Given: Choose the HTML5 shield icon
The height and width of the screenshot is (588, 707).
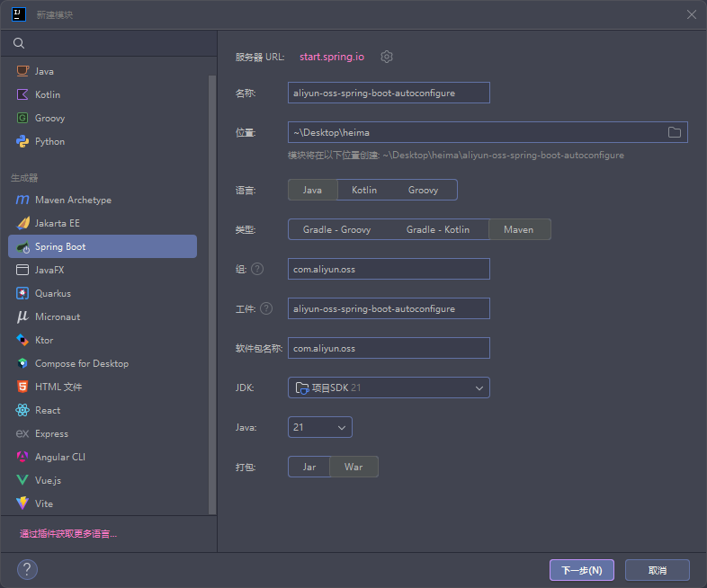Looking at the screenshot, I should (x=22, y=387).
